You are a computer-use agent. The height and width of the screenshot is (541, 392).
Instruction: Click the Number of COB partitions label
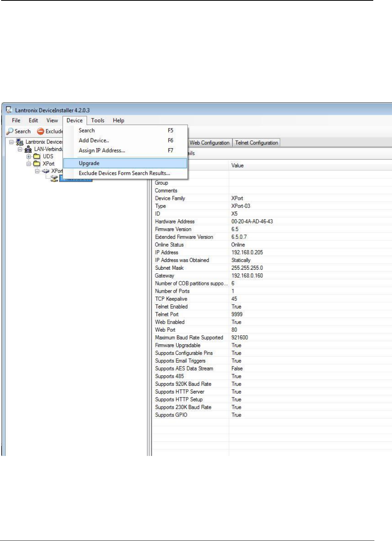coord(191,284)
